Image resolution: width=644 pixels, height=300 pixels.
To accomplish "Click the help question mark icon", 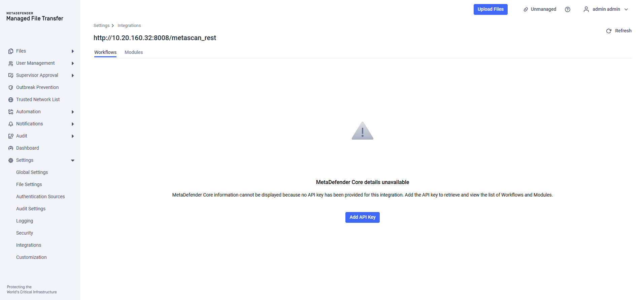I will click(x=568, y=9).
